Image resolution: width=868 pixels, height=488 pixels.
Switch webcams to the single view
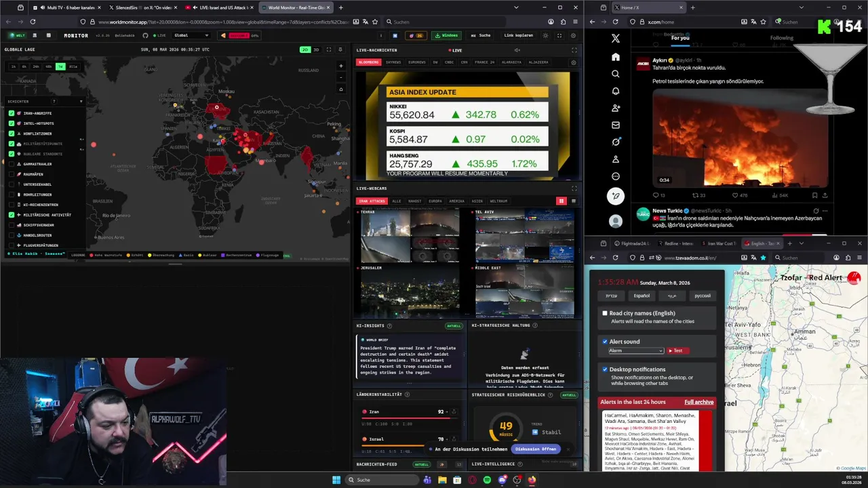(x=573, y=201)
